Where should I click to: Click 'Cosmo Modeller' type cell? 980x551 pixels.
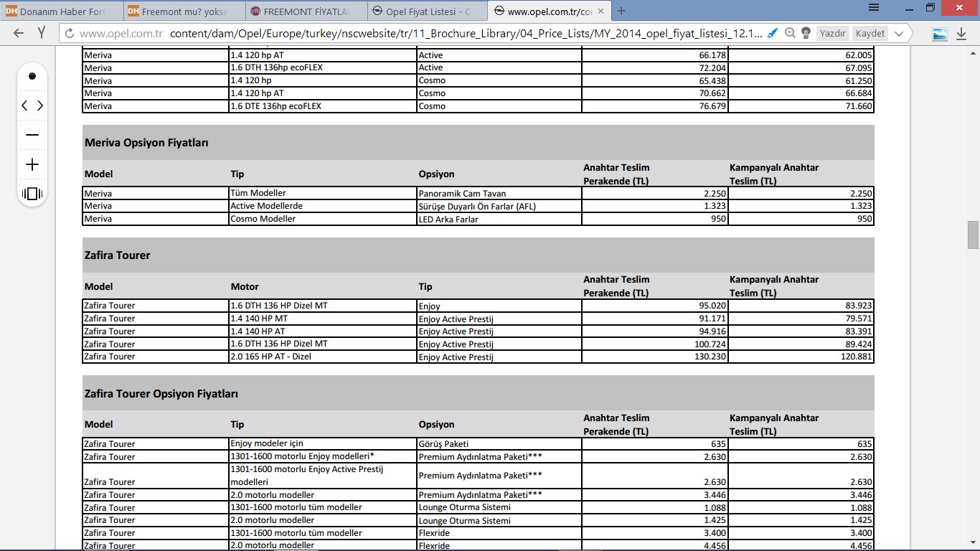pyautogui.click(x=322, y=220)
